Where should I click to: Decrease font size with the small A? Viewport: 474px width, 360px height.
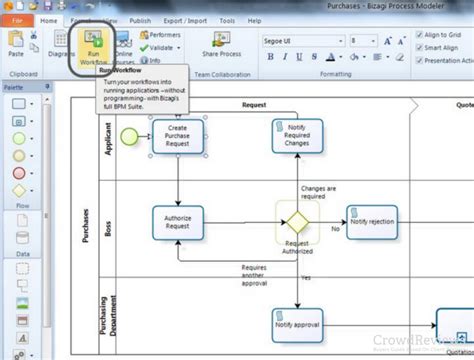(401, 41)
